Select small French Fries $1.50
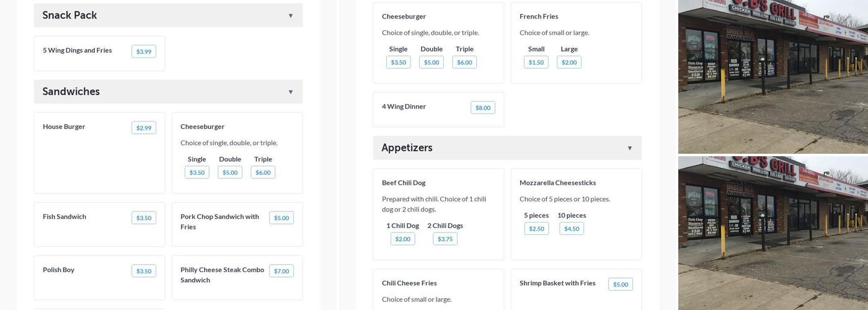 536,62
